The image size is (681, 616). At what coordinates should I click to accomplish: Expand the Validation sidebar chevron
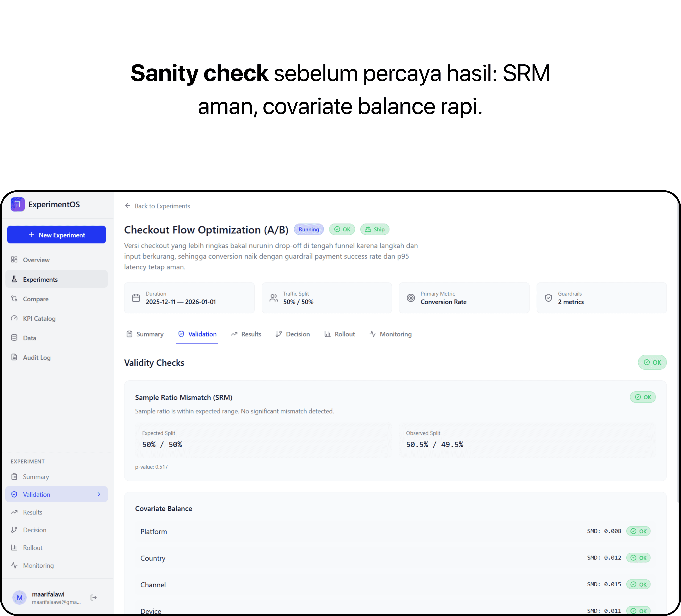[x=99, y=494]
